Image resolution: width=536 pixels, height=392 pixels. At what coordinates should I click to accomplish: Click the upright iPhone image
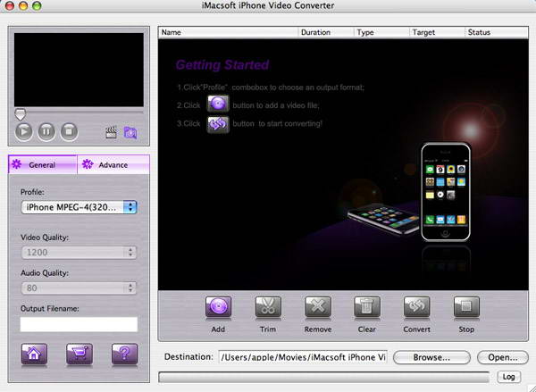[446, 192]
